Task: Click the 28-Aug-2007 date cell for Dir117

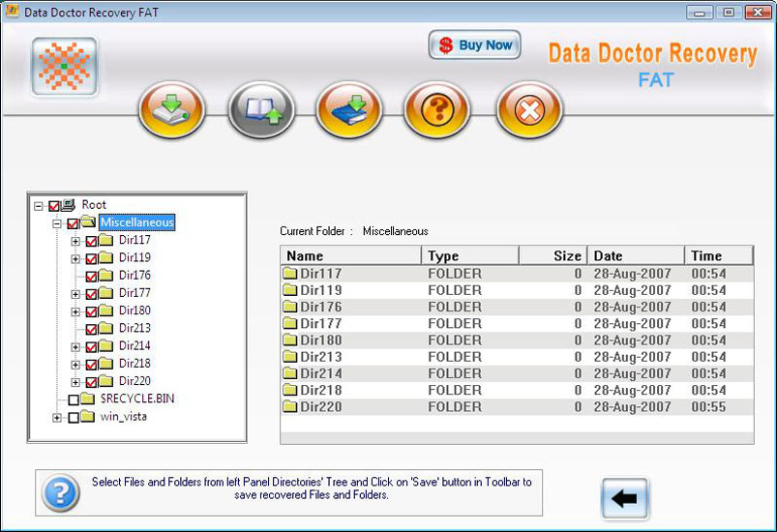Action: point(632,274)
